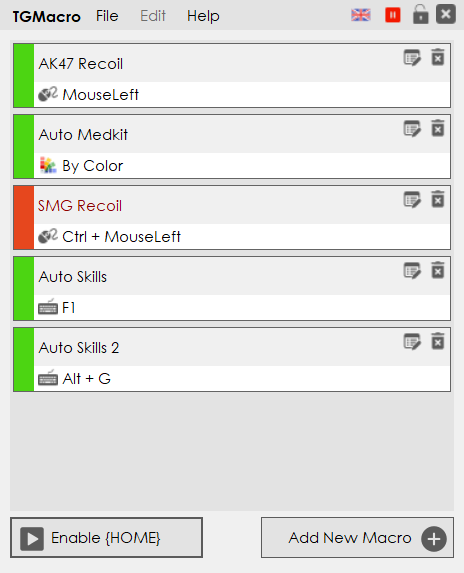Open the Edit menu
464x573 pixels.
point(153,16)
